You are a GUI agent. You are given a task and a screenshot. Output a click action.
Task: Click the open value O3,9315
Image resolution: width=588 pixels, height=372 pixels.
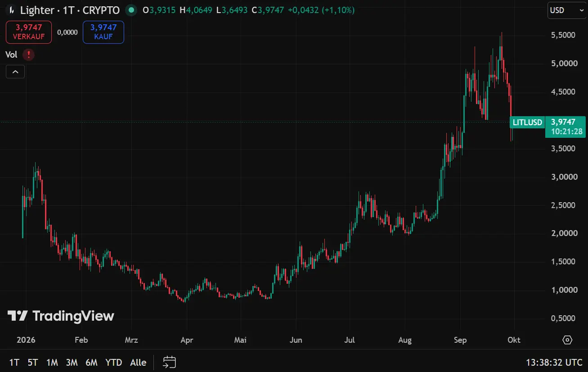pos(159,10)
